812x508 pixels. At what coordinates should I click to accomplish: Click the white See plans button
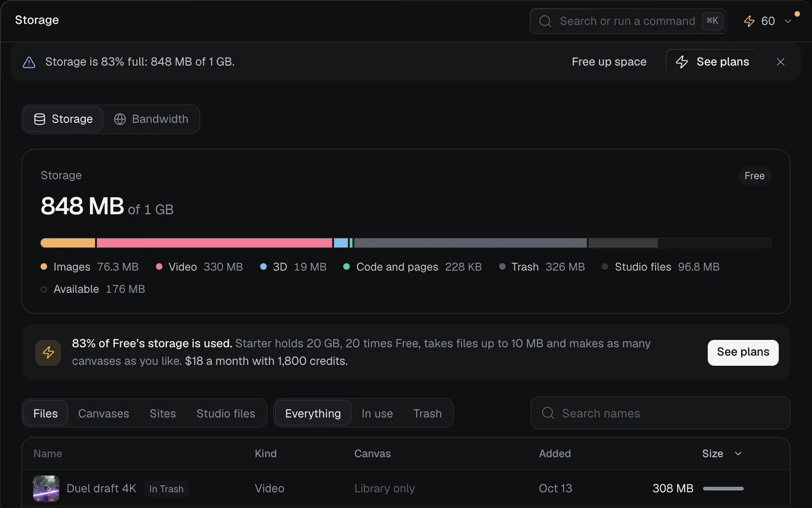click(x=743, y=352)
